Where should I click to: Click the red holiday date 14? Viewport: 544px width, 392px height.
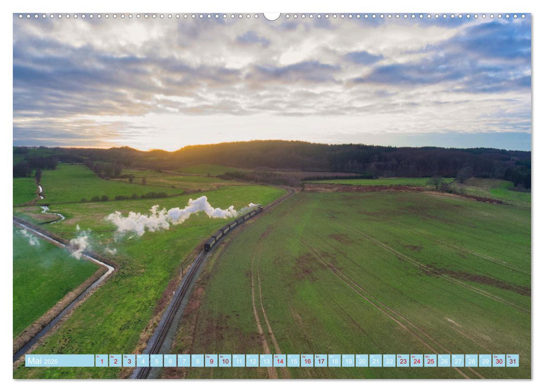pyautogui.click(x=280, y=361)
